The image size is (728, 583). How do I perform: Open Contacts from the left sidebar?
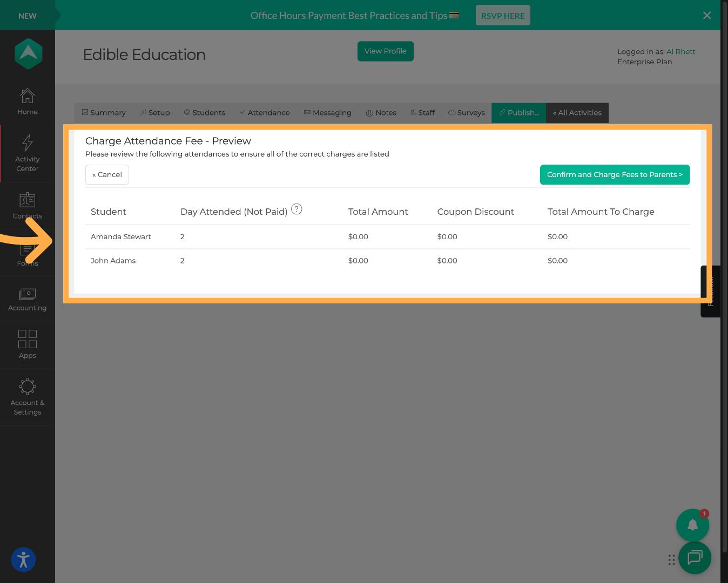(x=27, y=205)
